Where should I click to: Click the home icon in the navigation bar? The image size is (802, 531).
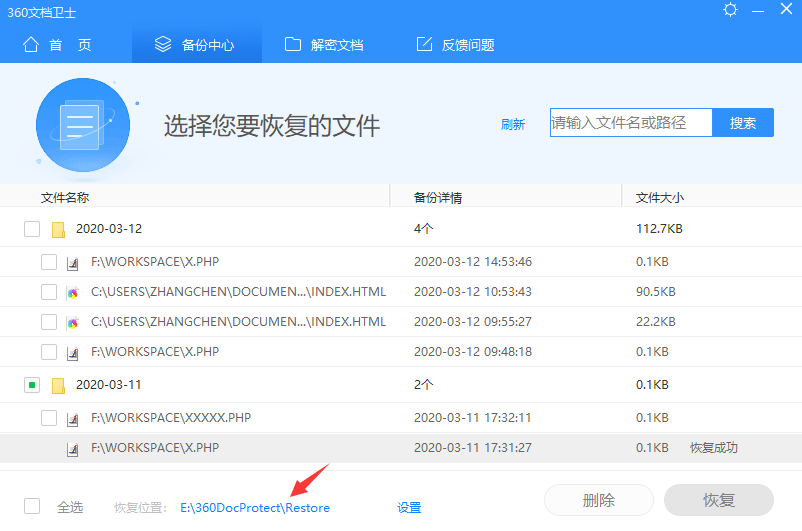31,45
